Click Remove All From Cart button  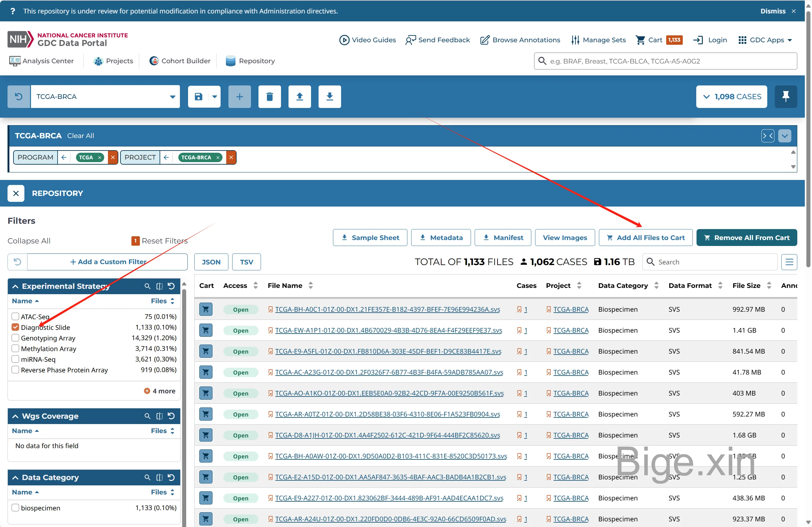point(747,238)
